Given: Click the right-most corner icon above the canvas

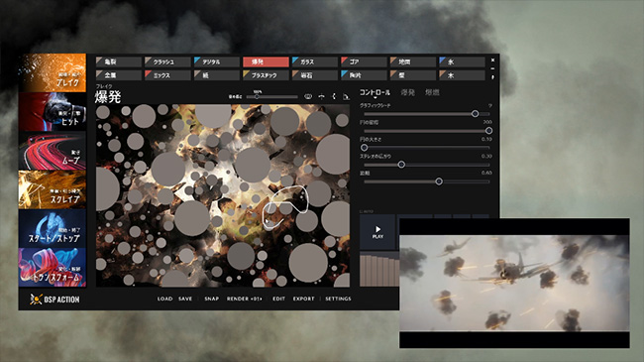Looking at the screenshot, I should point(346,97).
